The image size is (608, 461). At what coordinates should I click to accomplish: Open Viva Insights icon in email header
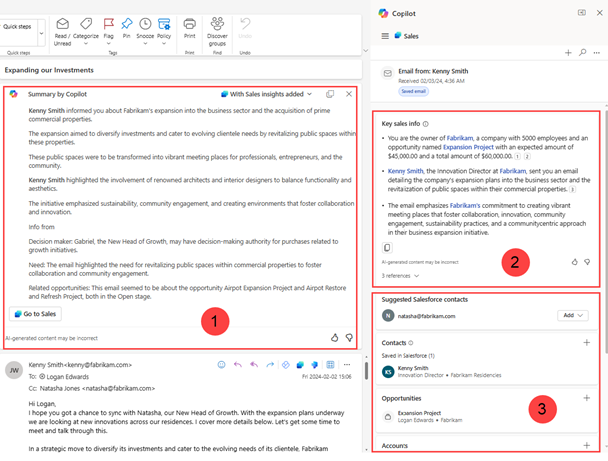pos(286,364)
